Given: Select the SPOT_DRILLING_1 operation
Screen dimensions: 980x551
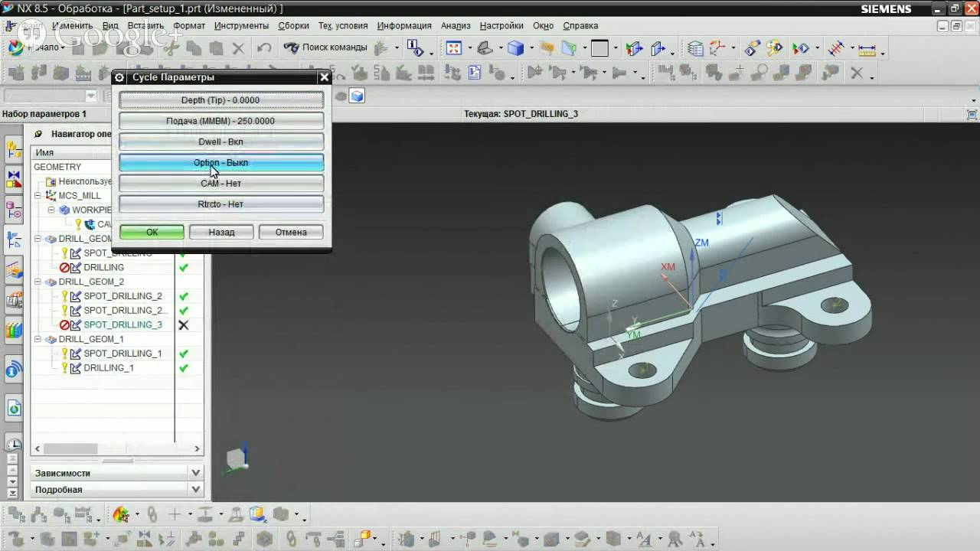Looking at the screenshot, I should [x=122, y=354].
